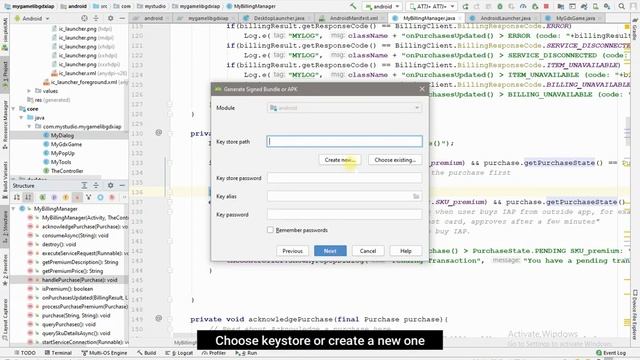This screenshot has width=640, height=360.
Task: Collapse the com.mystudio.mygamelibgdxiap package
Action: pyautogui.click(x=29, y=127)
